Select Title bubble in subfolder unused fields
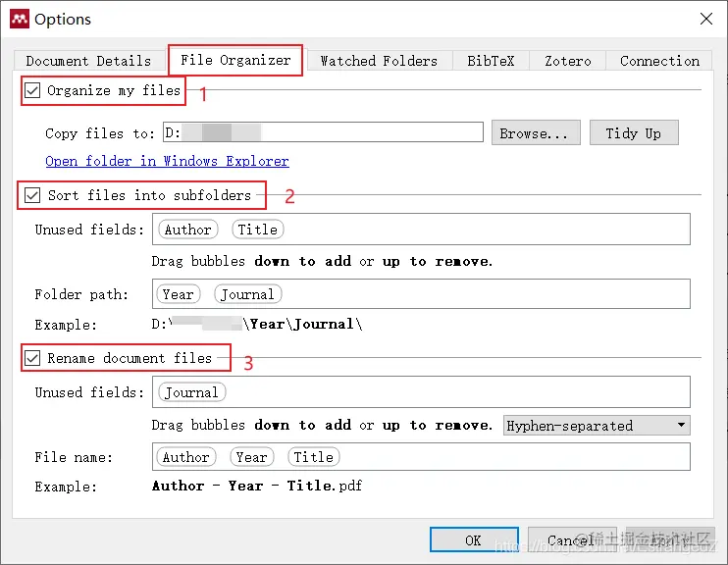Viewport: 728px width, 565px height. click(x=258, y=230)
